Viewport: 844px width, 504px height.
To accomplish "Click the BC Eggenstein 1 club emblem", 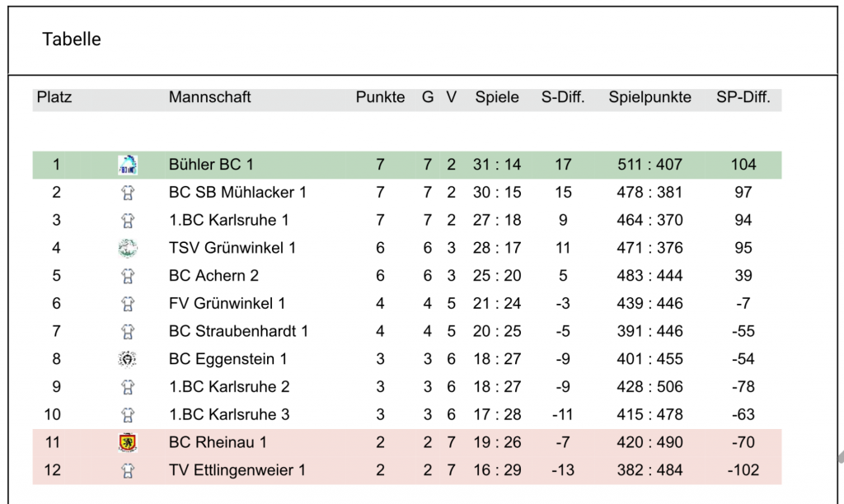I will (x=128, y=359).
